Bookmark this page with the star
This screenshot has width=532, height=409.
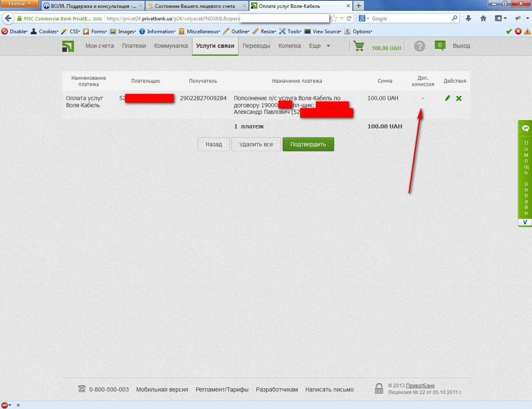click(334, 19)
